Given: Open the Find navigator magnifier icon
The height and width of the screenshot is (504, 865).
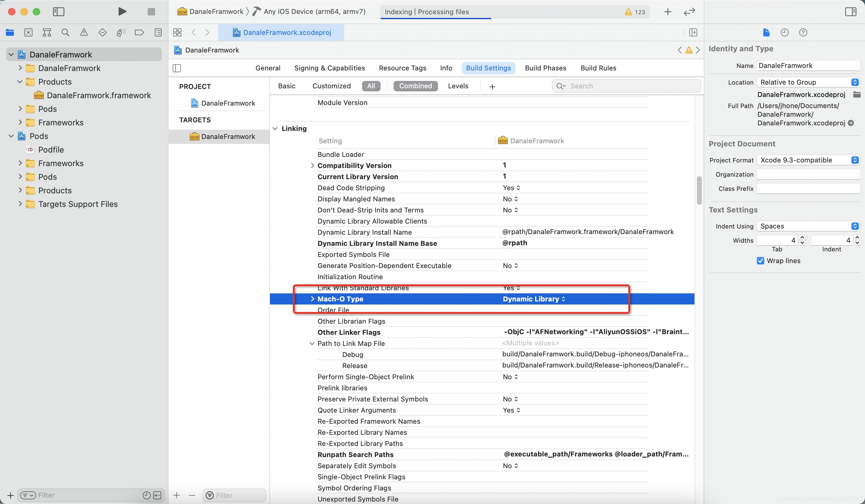Looking at the screenshot, I should pos(65,33).
